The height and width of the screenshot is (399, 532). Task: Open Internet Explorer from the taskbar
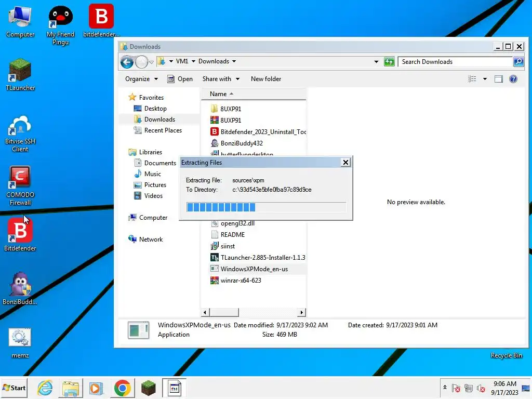coord(45,388)
